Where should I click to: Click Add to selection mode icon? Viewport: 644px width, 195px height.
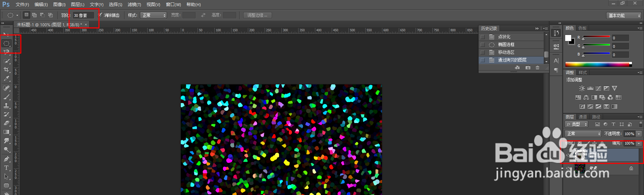click(34, 15)
